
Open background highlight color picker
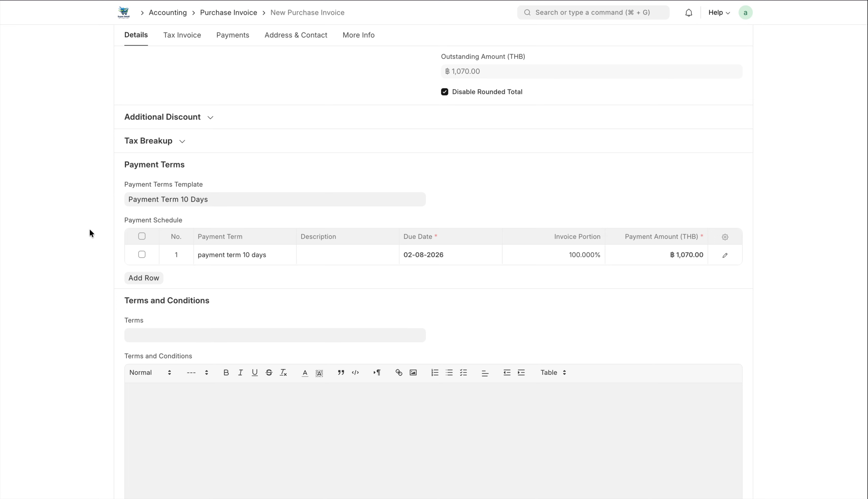pyautogui.click(x=319, y=373)
